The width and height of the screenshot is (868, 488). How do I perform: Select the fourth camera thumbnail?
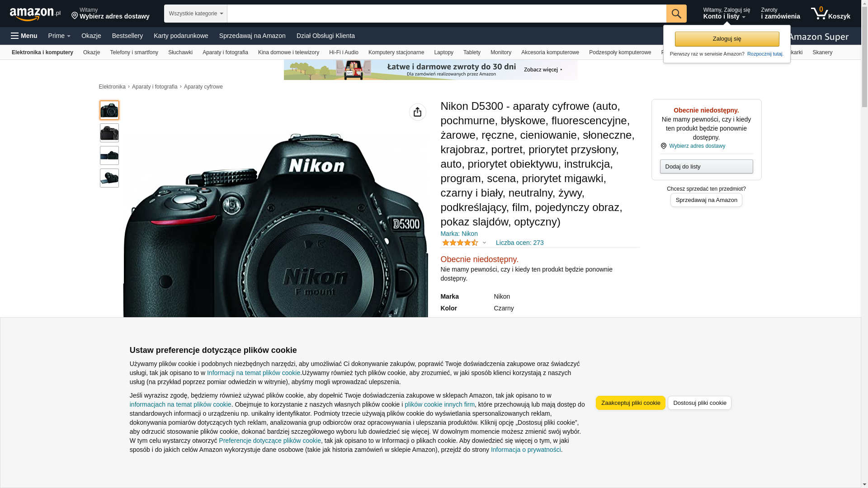(x=109, y=178)
